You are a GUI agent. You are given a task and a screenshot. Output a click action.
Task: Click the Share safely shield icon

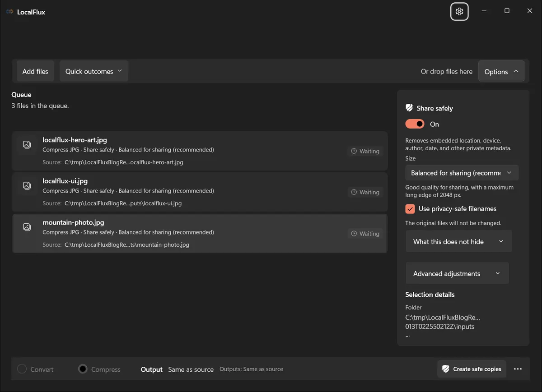pyautogui.click(x=409, y=108)
